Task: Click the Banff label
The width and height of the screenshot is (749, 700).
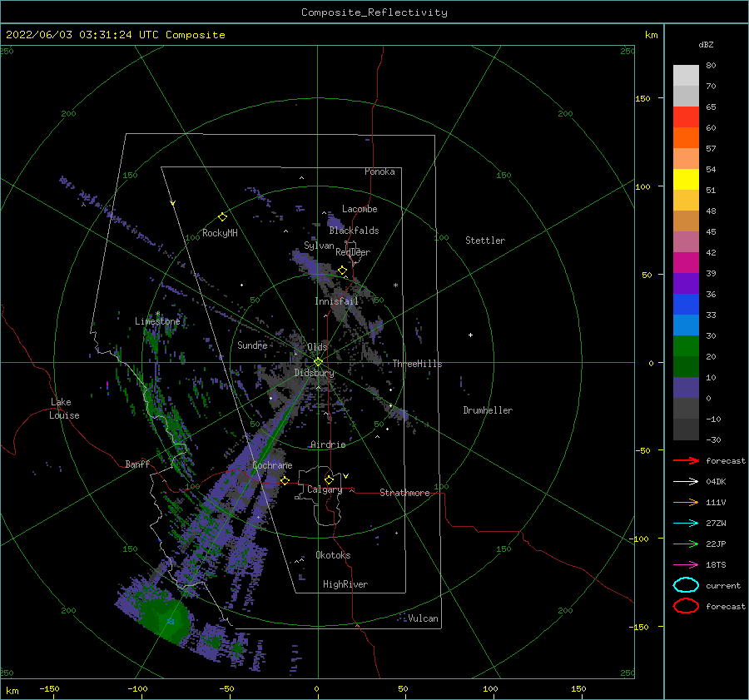Action: click(137, 464)
